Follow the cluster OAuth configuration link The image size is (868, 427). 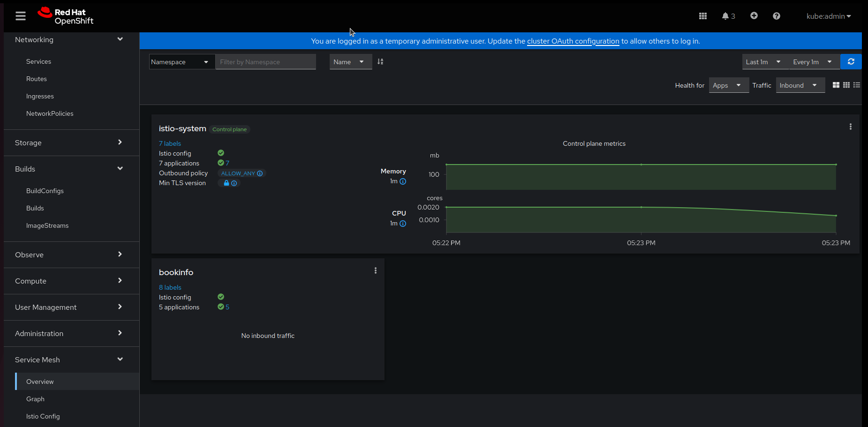coord(573,41)
